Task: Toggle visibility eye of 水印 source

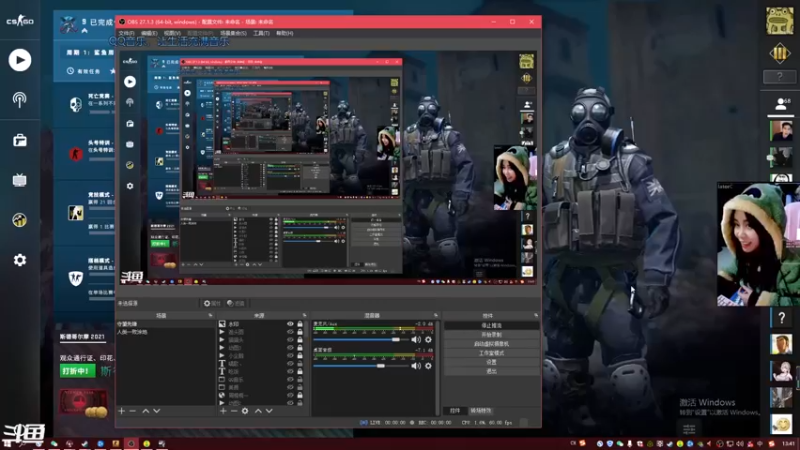Action: pyautogui.click(x=290, y=324)
